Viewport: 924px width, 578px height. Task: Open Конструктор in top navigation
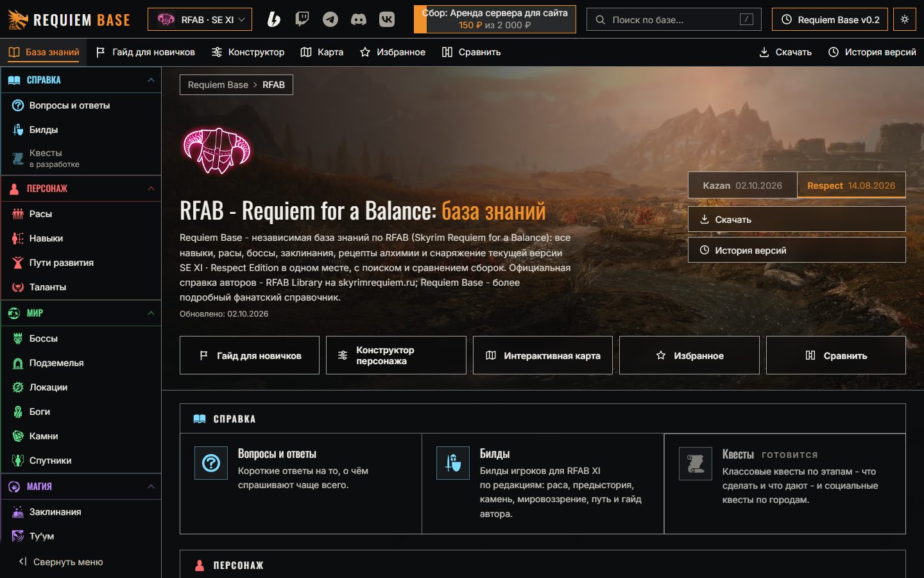pos(248,52)
